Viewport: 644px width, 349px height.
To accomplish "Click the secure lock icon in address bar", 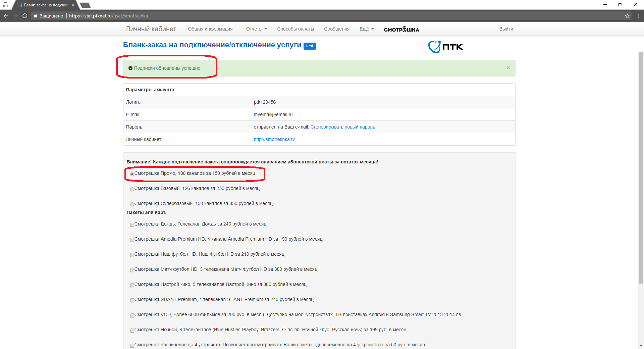I will pos(36,16).
